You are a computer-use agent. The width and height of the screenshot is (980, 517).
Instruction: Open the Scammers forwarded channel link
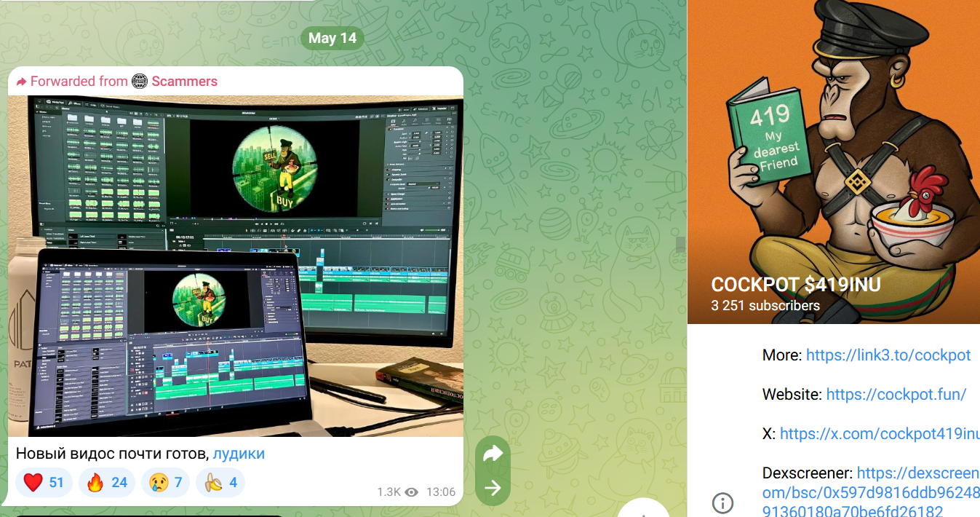[x=184, y=81]
